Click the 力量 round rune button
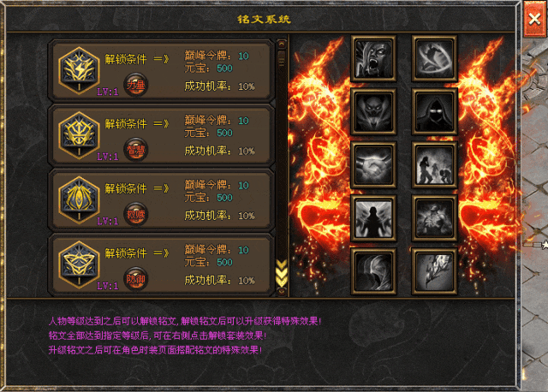548x392 pixels. point(136,85)
